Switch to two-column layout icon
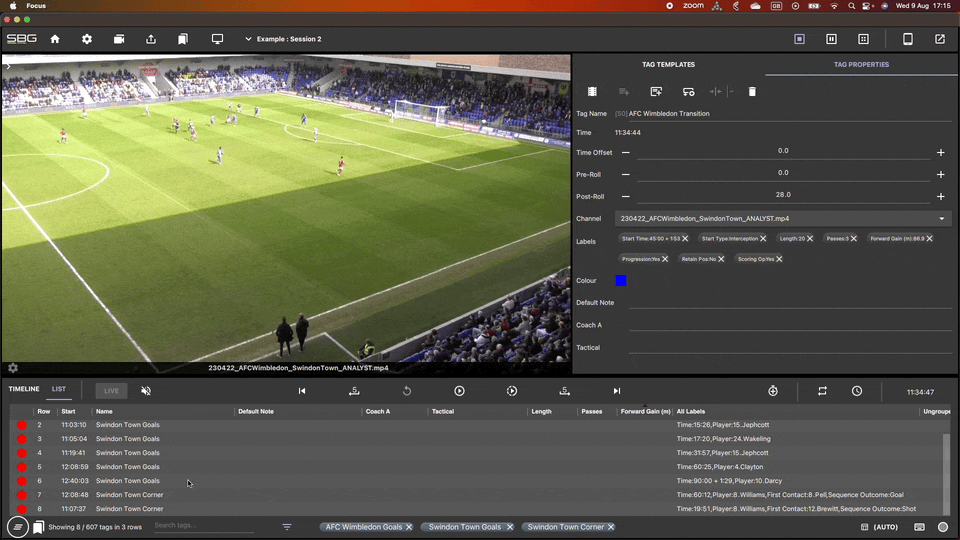 tap(831, 39)
